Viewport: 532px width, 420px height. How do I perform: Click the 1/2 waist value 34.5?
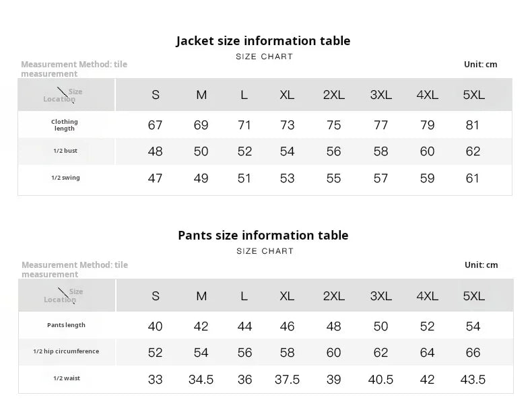click(x=201, y=380)
